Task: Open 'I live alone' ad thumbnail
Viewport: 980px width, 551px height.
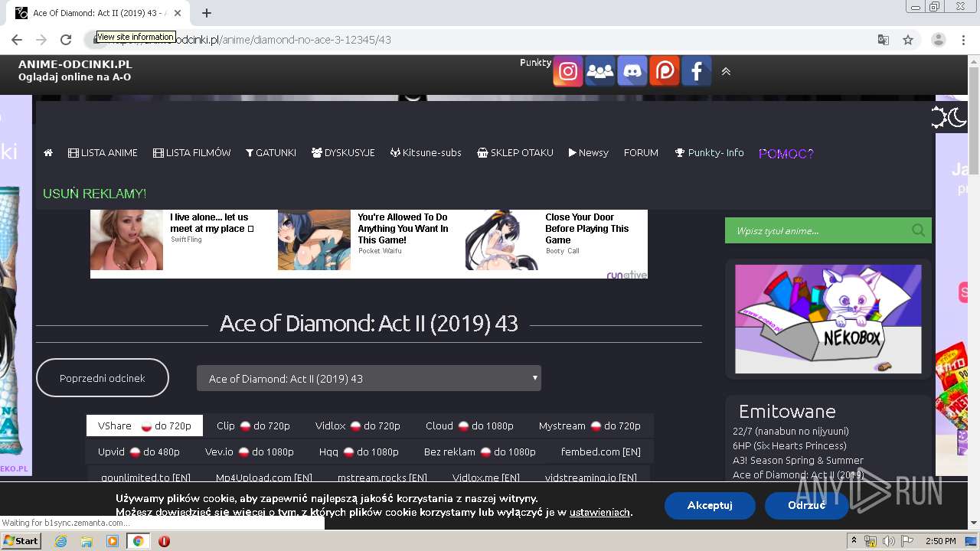Action: point(126,240)
